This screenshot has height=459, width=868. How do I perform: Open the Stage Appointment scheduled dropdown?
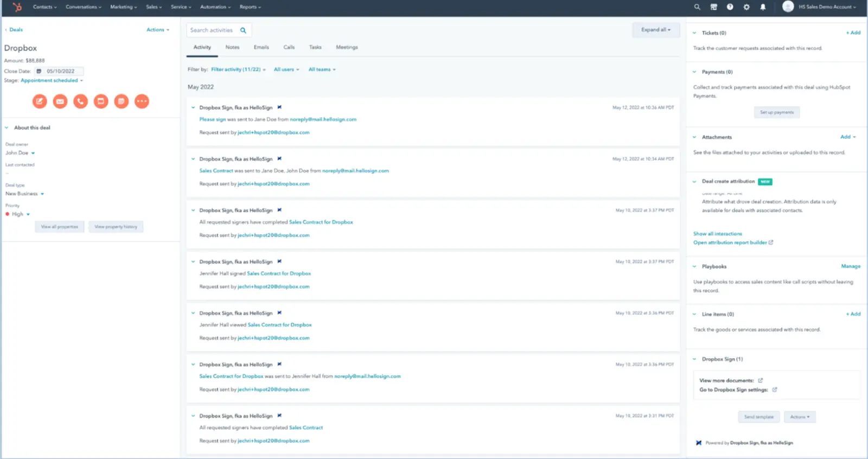click(52, 80)
